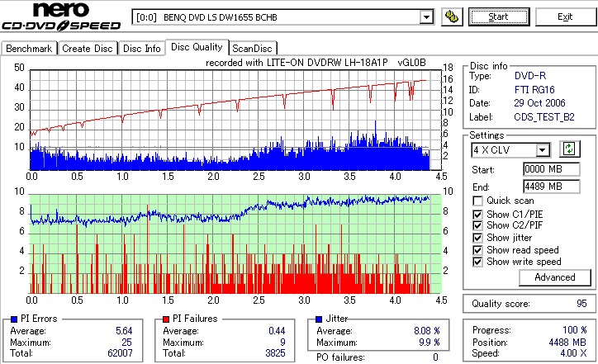
Task: Uncheck Show C1/PIE checkbox
Action: [477, 215]
